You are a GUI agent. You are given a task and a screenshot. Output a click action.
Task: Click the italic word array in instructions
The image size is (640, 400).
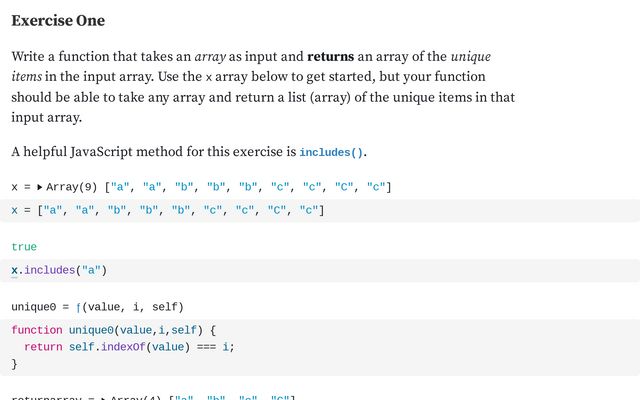coord(210,57)
